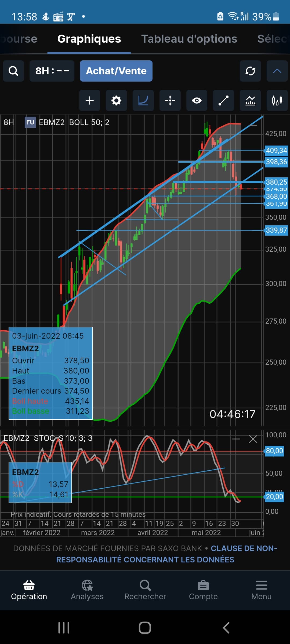Switch to Tableau d'options tab
The width and height of the screenshot is (290, 644).
click(x=189, y=39)
